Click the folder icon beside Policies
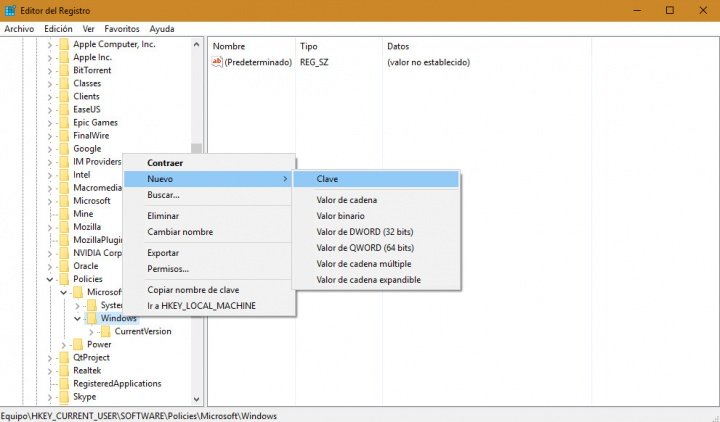720x422 pixels. pos(64,279)
